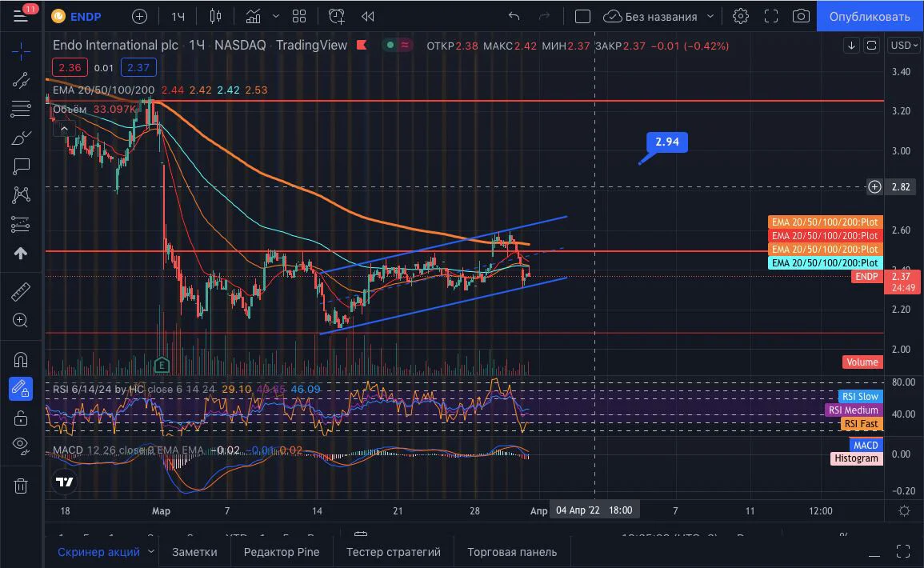Remove drawings with the trash icon
This screenshot has width=924, height=568.
tap(21, 486)
